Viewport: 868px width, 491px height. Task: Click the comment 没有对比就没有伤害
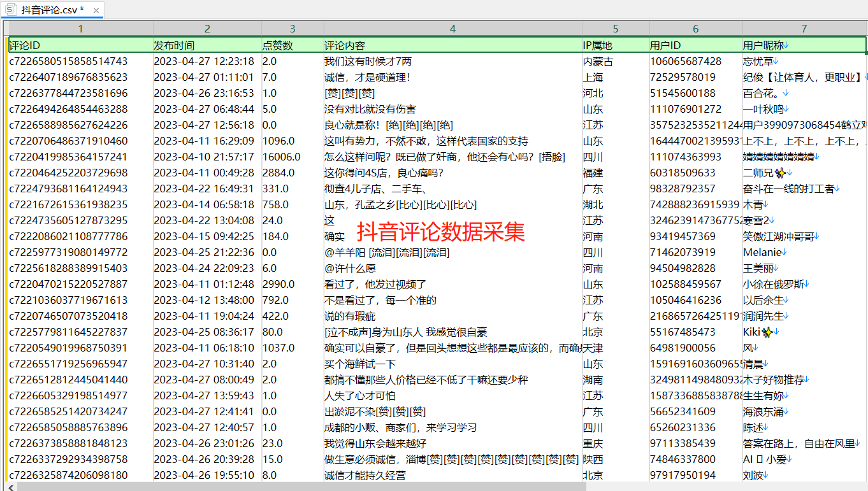point(370,109)
